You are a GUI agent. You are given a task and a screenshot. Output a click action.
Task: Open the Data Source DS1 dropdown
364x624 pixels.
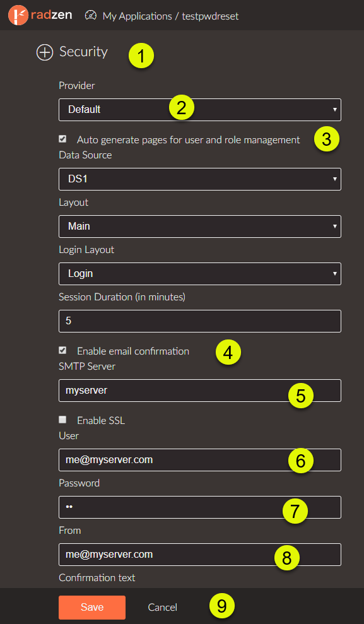[x=200, y=179]
